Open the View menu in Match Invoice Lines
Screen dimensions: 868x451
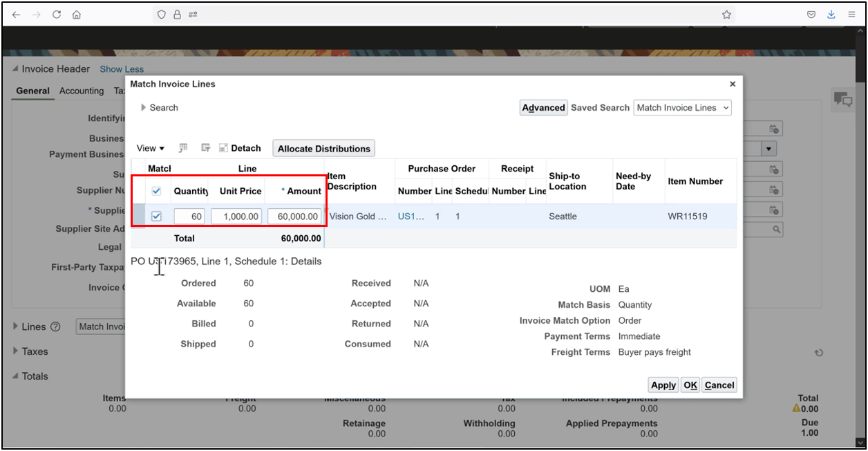pyautogui.click(x=149, y=147)
